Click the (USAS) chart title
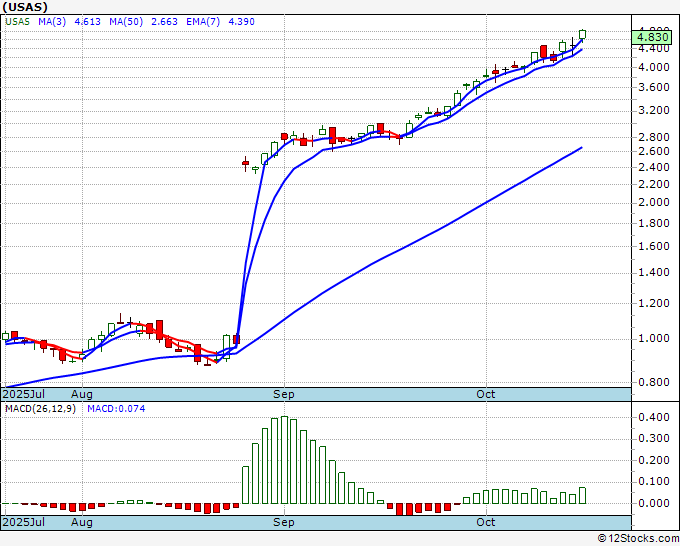Image resolution: width=680 pixels, height=546 pixels. pyautogui.click(x=25, y=7)
